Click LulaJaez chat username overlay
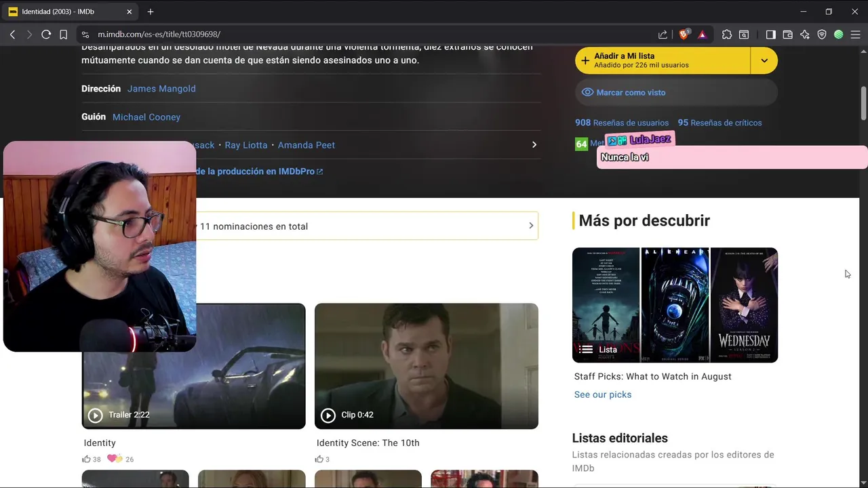Screen dimensions: 868x488 650,140
